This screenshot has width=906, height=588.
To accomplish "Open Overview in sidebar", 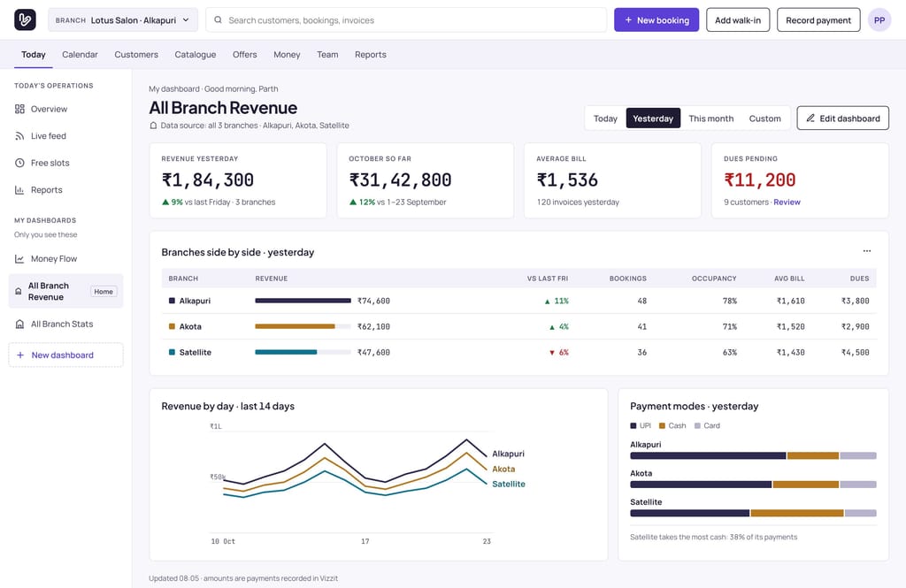I will click(65, 109).
